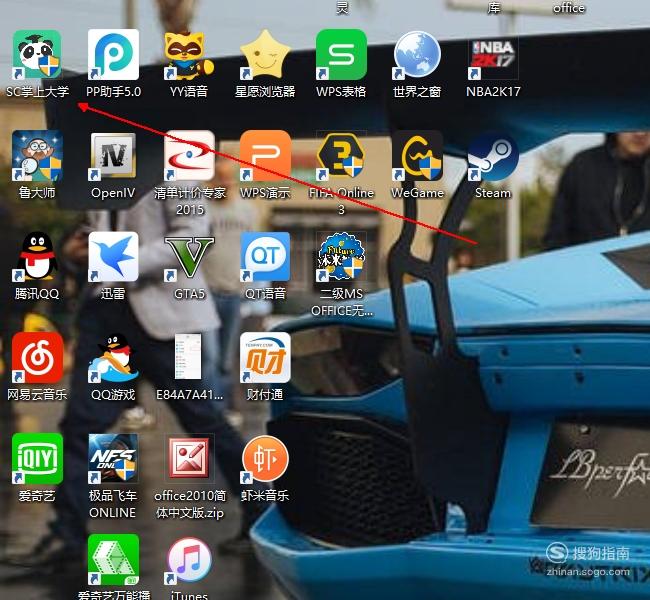Launch NBA2K17 game shortcut
The image size is (650, 600).
(x=493, y=58)
